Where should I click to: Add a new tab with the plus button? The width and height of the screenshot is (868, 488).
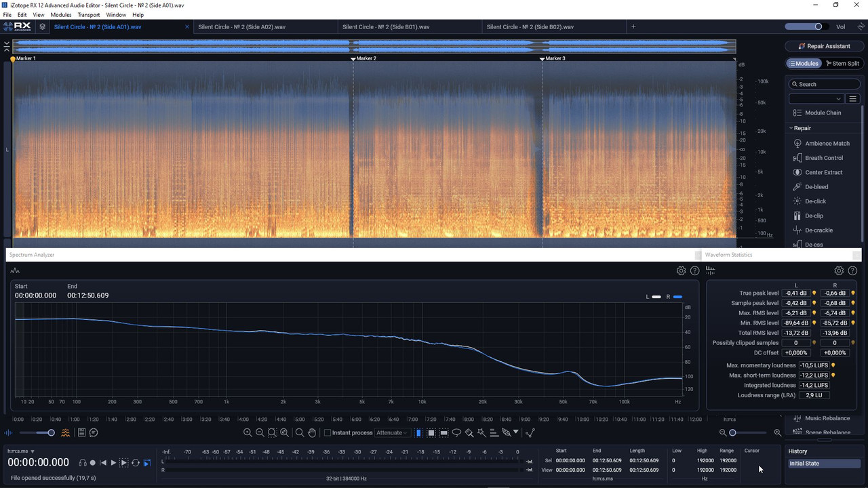point(633,27)
